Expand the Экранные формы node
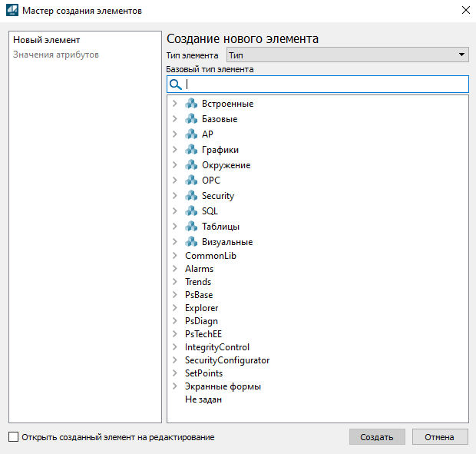The image size is (476, 454). tap(175, 386)
